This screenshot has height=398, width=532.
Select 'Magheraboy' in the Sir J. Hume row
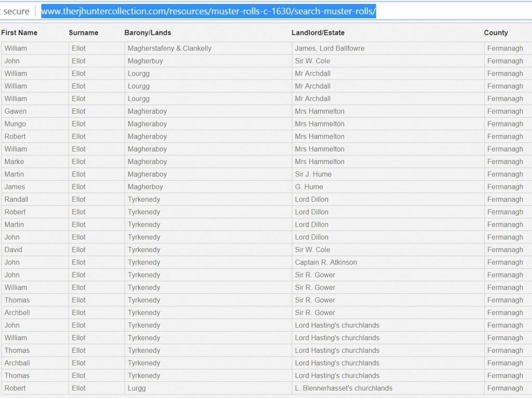point(147,174)
